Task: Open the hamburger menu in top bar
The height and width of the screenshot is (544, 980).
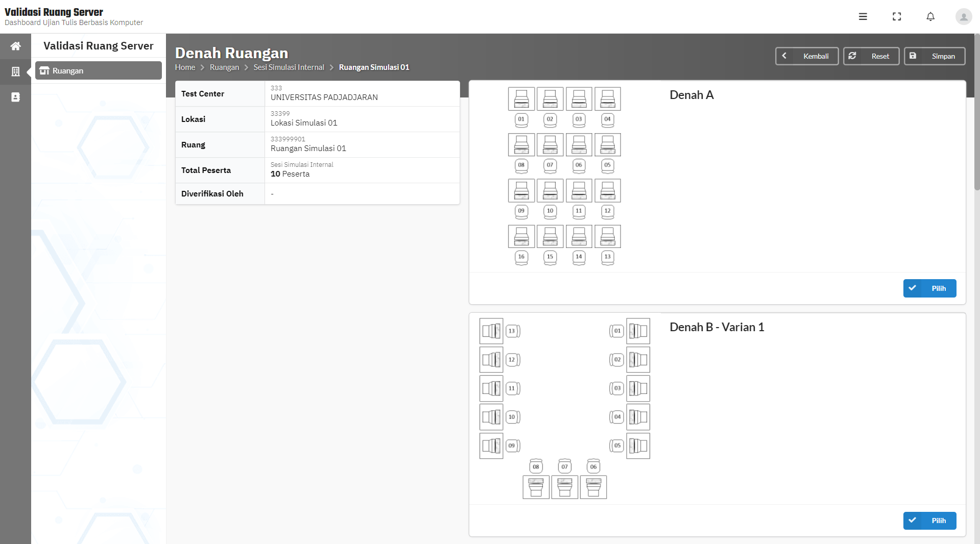Action: point(863,16)
